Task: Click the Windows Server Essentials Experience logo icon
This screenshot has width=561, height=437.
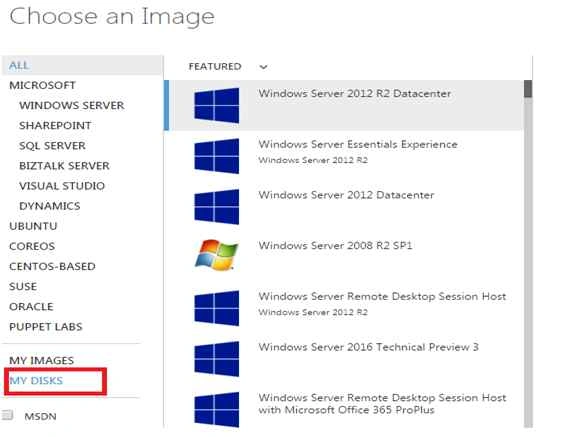Action: coord(217,156)
